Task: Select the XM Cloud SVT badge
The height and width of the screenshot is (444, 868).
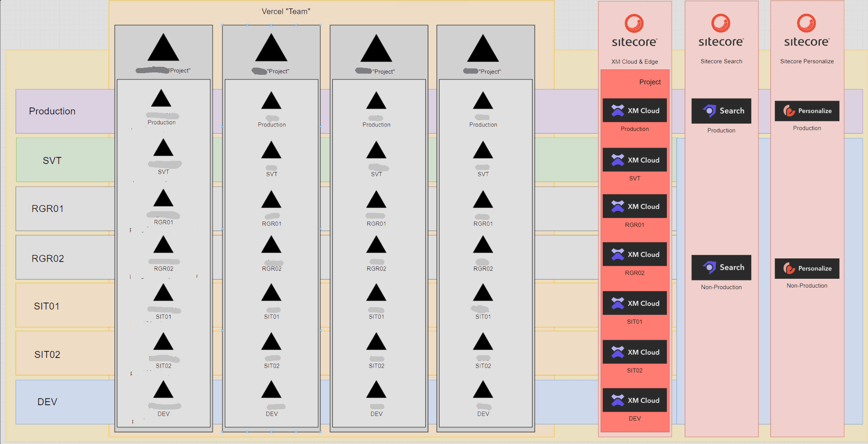Action: [634, 160]
